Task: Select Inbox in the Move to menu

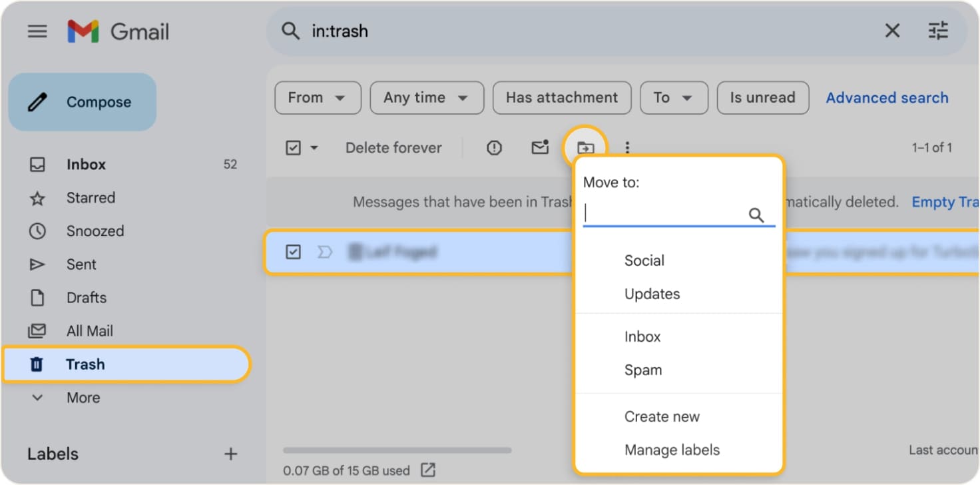Action: click(x=642, y=337)
